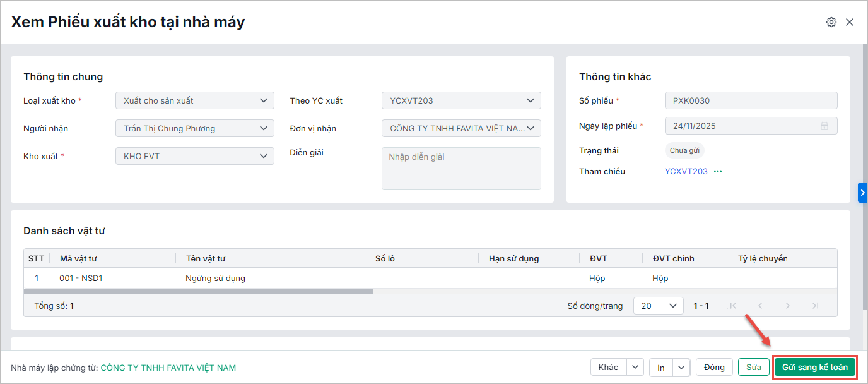Go to the next page arrow

[788, 306]
